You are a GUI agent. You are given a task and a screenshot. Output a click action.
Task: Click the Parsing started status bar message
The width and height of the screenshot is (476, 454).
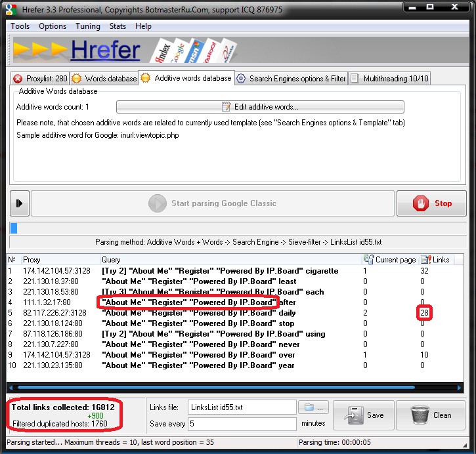click(110, 442)
